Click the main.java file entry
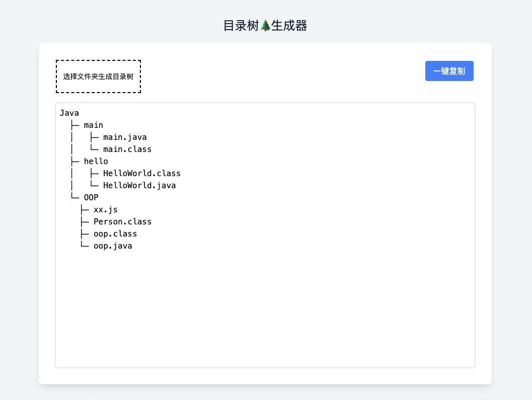Viewport: 532px width, 400px height. 125,137
